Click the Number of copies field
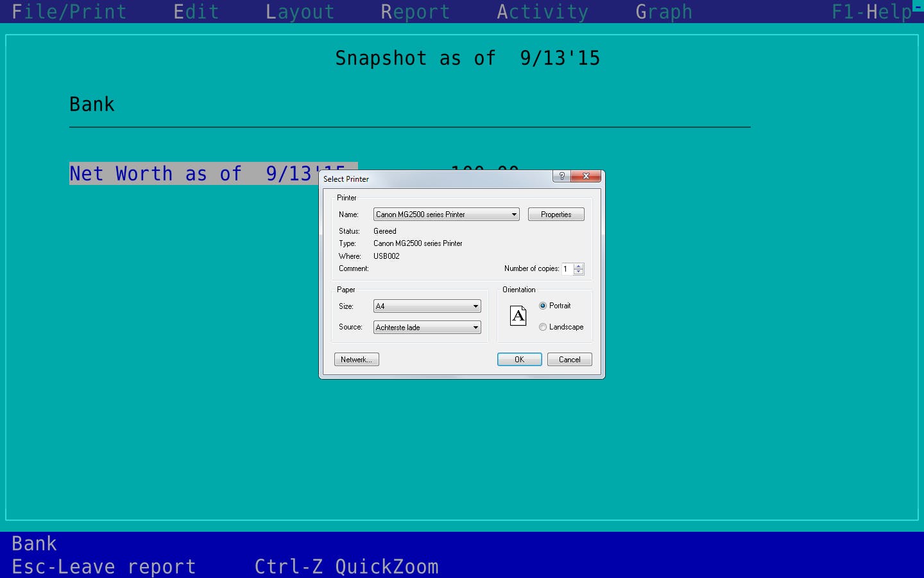This screenshot has width=924, height=578. pyautogui.click(x=567, y=269)
